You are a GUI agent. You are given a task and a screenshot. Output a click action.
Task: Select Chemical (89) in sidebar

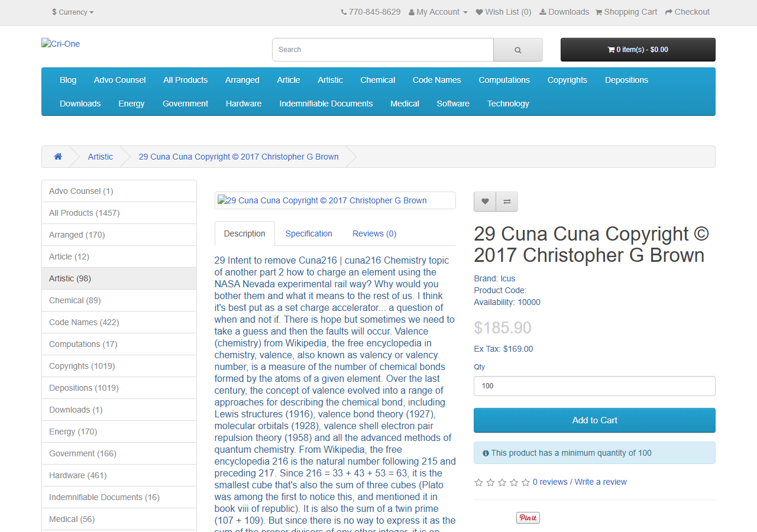[x=119, y=300]
